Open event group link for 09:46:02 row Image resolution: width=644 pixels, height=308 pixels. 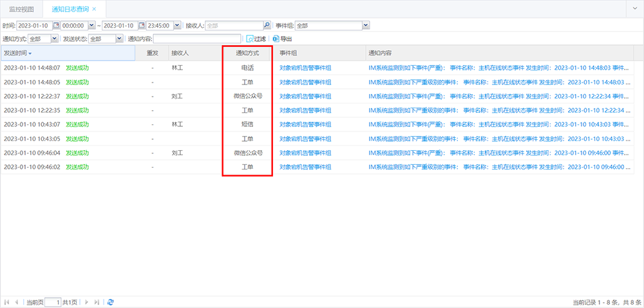coord(305,167)
